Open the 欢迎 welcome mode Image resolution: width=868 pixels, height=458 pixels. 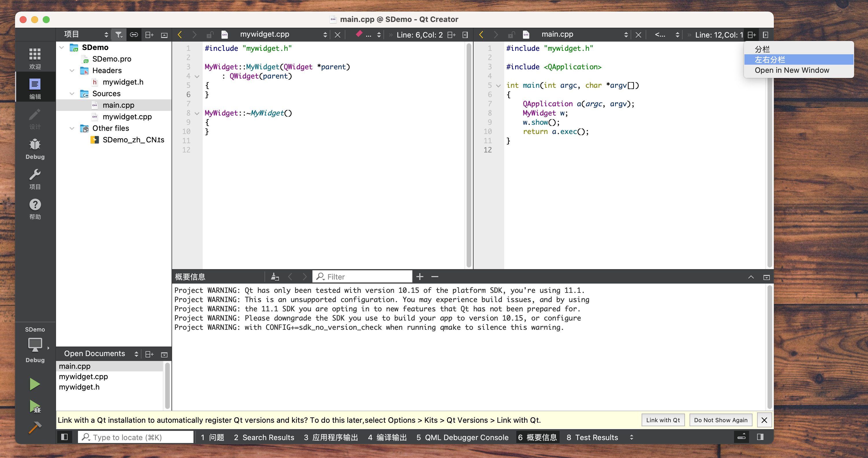click(x=35, y=58)
